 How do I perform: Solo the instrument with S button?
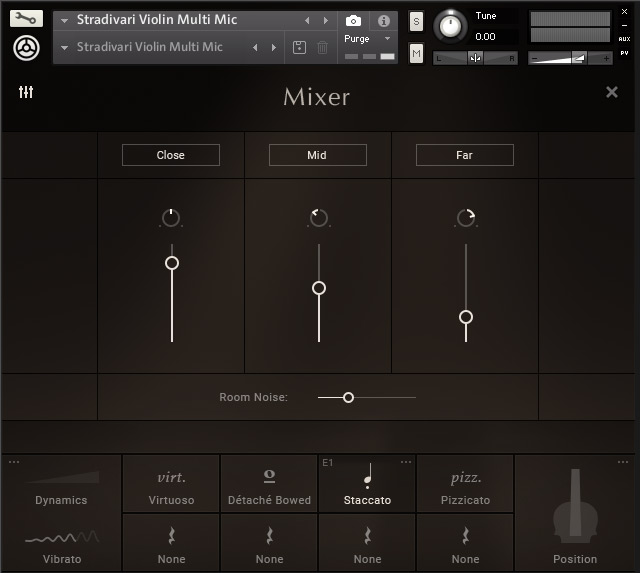click(416, 21)
